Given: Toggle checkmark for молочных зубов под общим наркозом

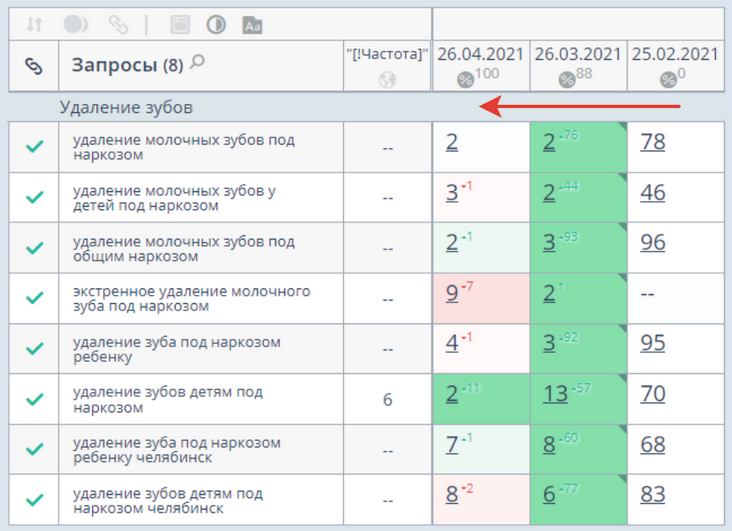Looking at the screenshot, I should click(x=35, y=248).
